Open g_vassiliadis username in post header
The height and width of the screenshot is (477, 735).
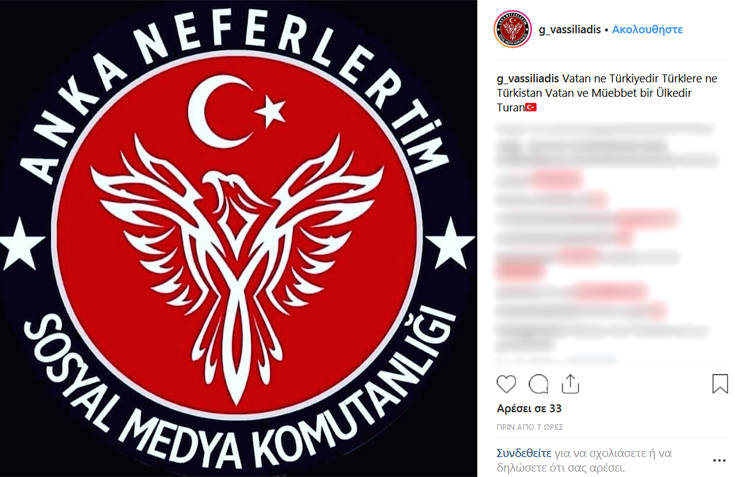[570, 30]
